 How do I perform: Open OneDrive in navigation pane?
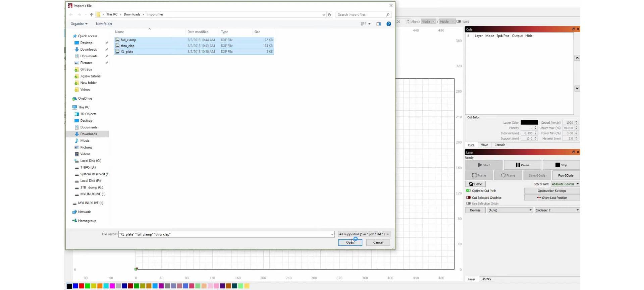pyautogui.click(x=85, y=99)
